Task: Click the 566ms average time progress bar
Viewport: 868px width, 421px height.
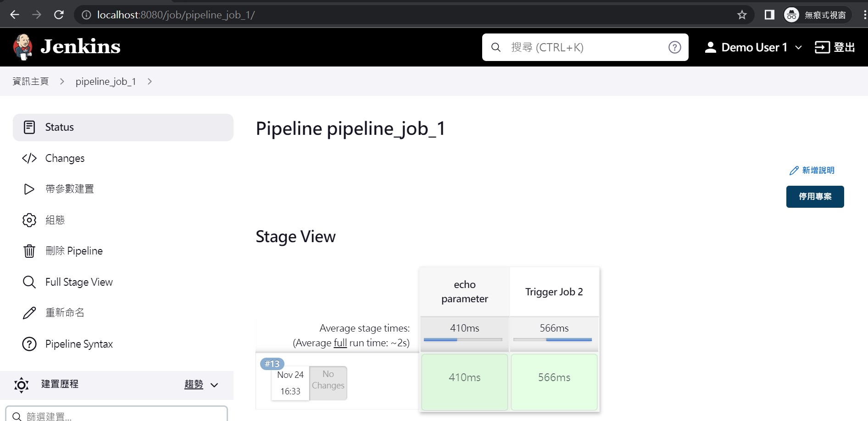Action: coord(552,339)
